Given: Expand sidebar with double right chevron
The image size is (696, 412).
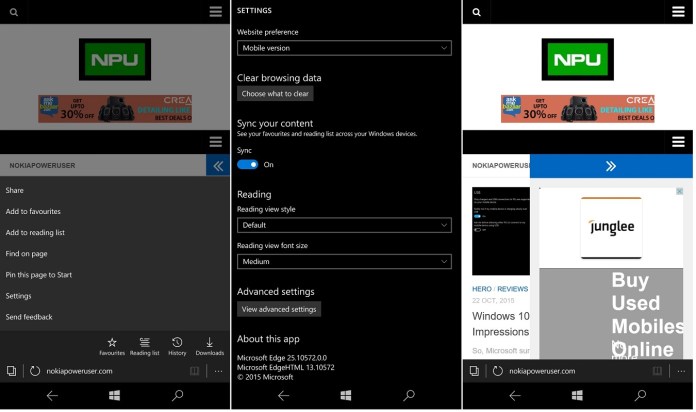Looking at the screenshot, I should tap(611, 166).
